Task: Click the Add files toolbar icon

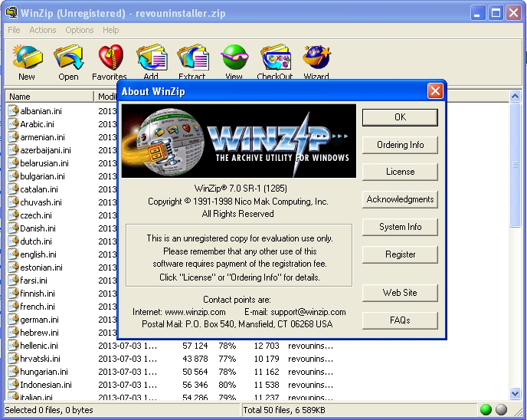Action: pos(151,58)
